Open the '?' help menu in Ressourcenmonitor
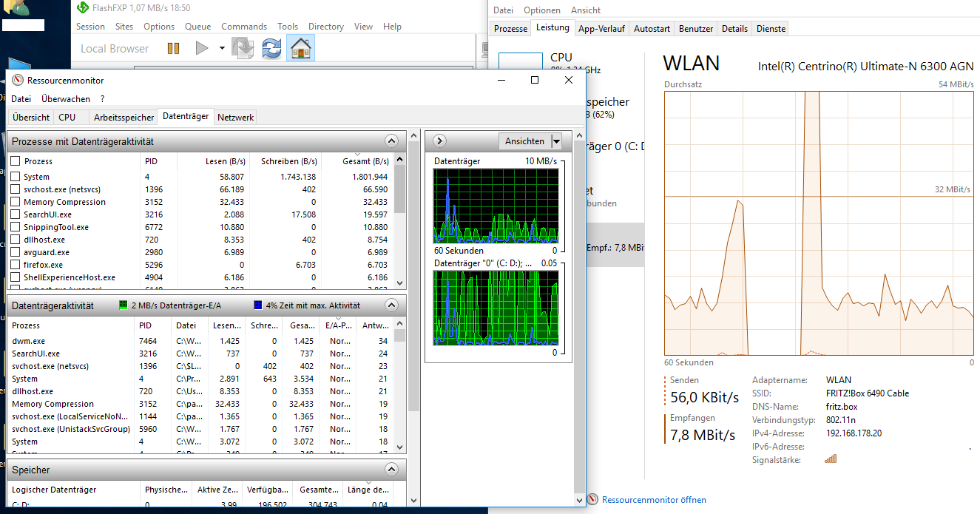This screenshot has height=514, width=980. (103, 99)
